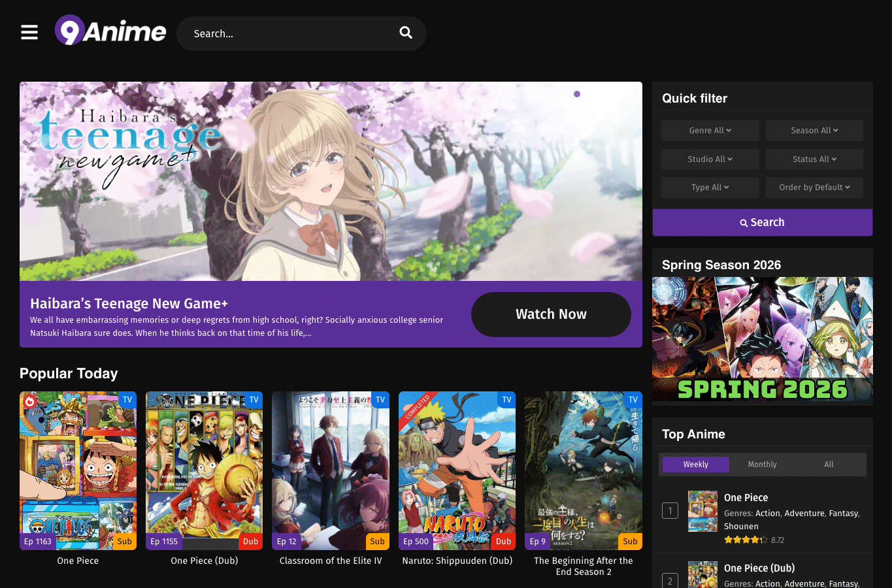Open the One Piece (Dub) title link
The width and height of the screenshot is (892, 588).
205,561
